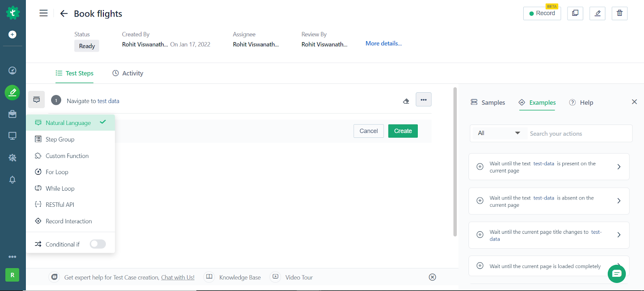Image resolution: width=644 pixels, height=291 pixels.
Task: Switch to the Test Steps tab
Action: click(x=74, y=73)
